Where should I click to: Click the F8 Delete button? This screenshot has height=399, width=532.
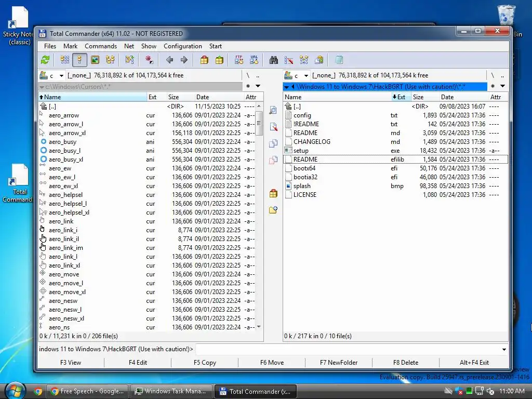click(405, 362)
